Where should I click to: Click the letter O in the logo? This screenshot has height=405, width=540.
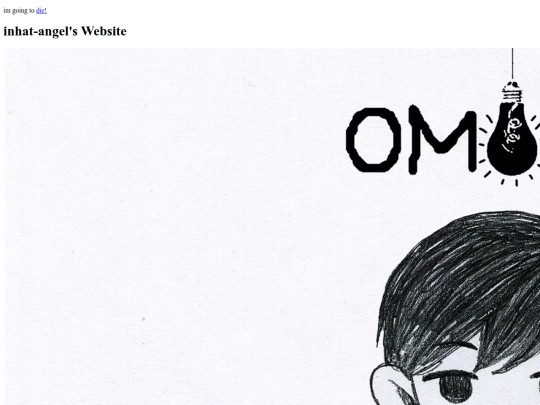[374, 140]
